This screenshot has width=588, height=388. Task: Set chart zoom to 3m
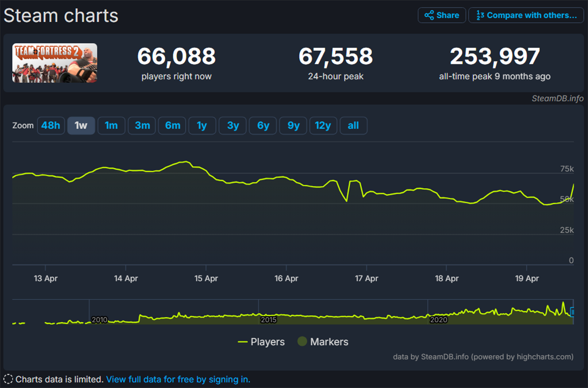click(142, 126)
